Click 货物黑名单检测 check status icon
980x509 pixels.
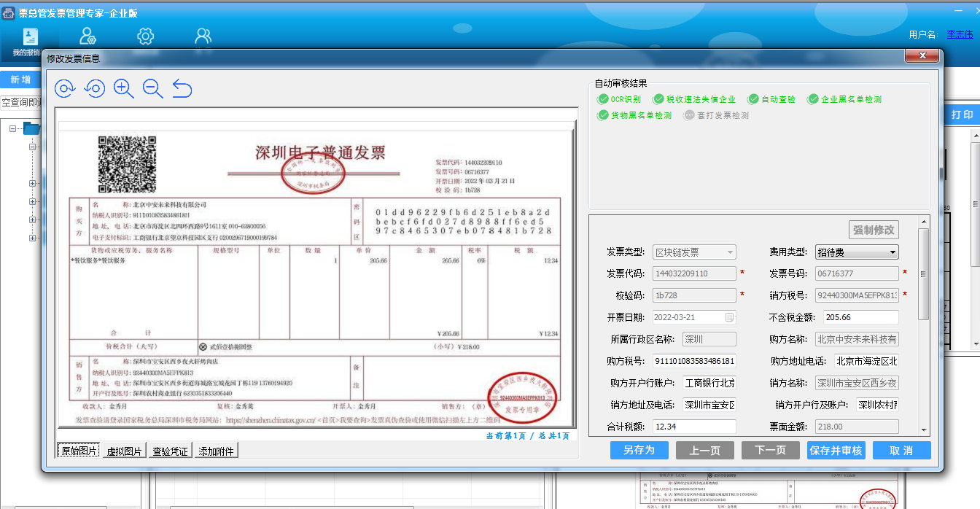[x=602, y=115]
